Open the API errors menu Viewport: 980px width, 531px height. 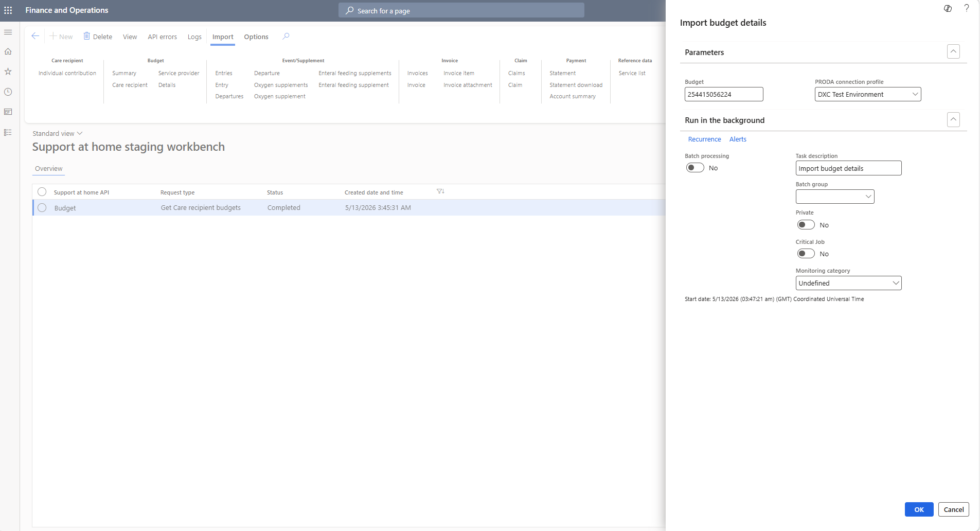162,37
